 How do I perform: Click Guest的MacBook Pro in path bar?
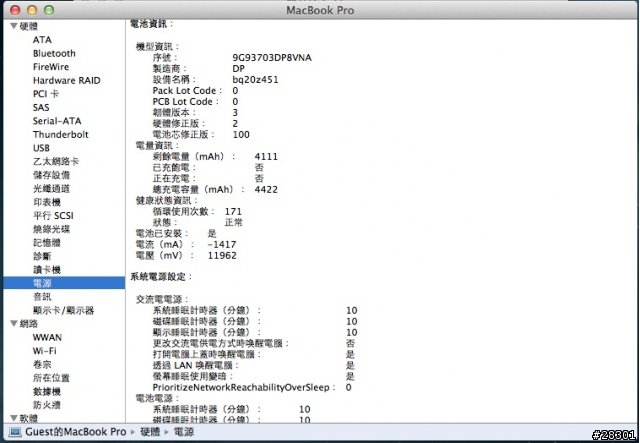76,432
